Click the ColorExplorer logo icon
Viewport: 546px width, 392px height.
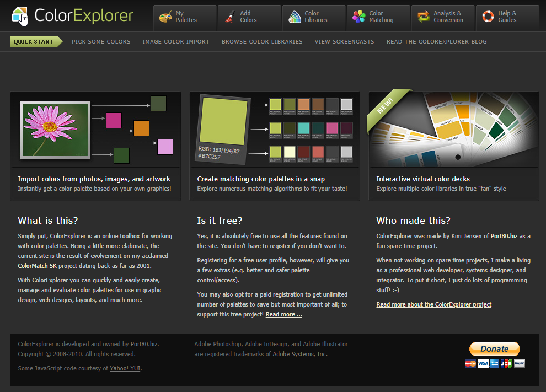click(x=20, y=16)
